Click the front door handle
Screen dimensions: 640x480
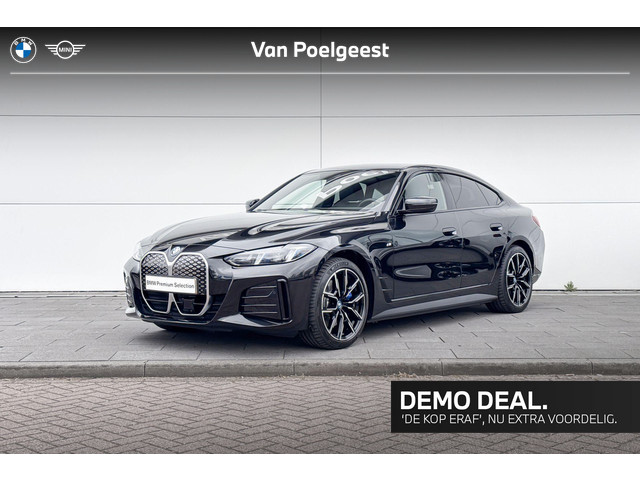coord(449,232)
